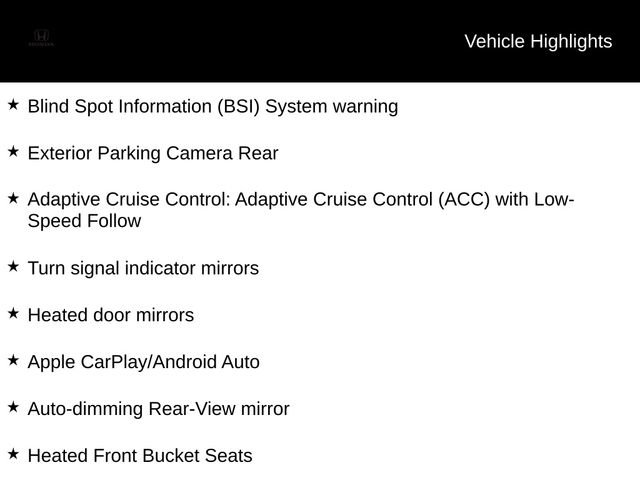Click Exterior Parking Camera Rear text

[x=153, y=153]
